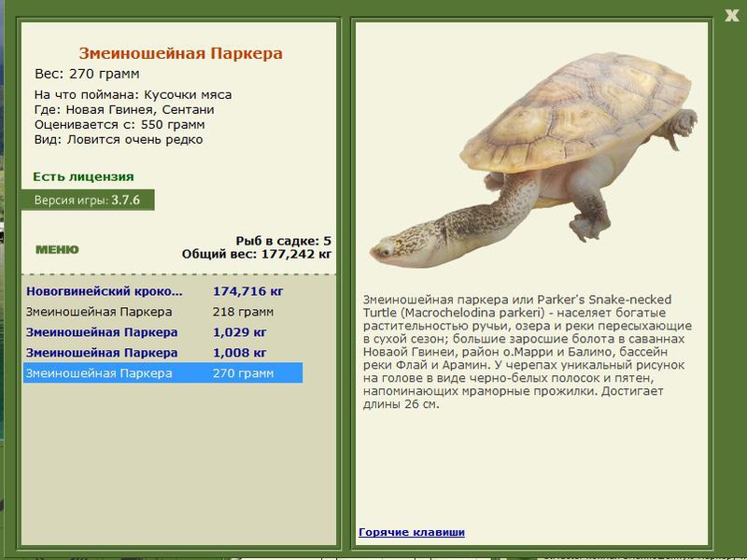Click the Рыб в садке: 5 counter
The width and height of the screenshot is (747, 560).
point(284,241)
